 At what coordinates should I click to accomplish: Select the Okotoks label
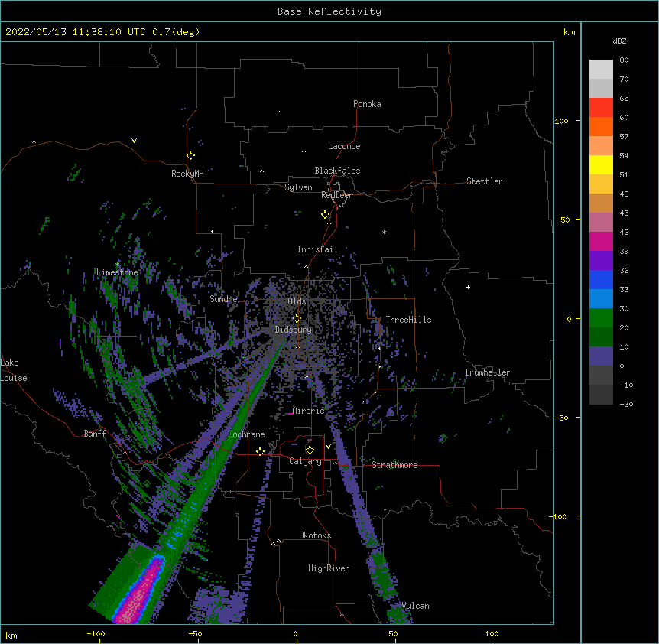point(315,535)
